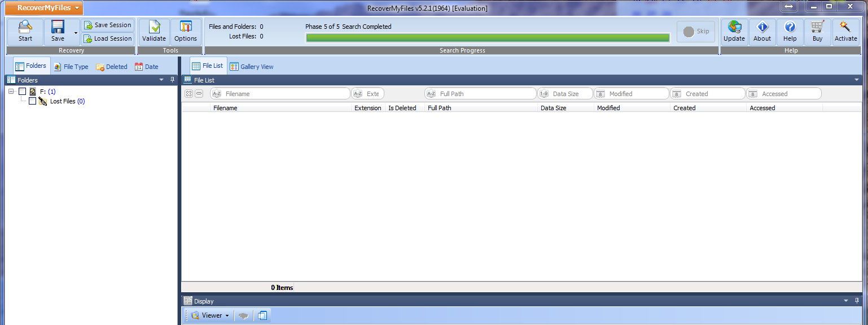The width and height of the screenshot is (868, 325).
Task: Click Load Session
Action: 107,38
